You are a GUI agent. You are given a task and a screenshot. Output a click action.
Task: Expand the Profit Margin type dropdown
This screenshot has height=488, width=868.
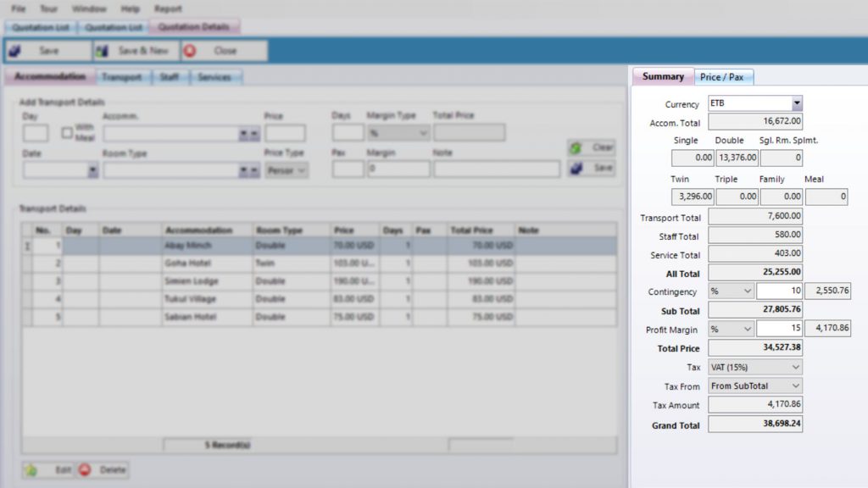tap(747, 329)
